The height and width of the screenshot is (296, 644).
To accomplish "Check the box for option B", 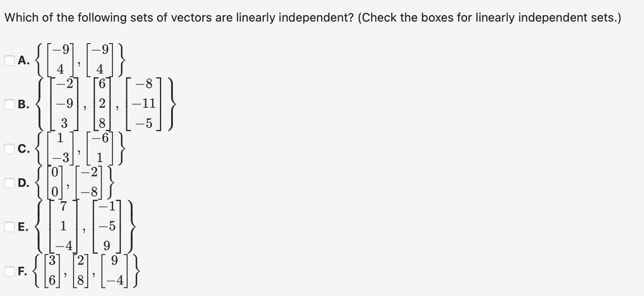I will (9, 104).
